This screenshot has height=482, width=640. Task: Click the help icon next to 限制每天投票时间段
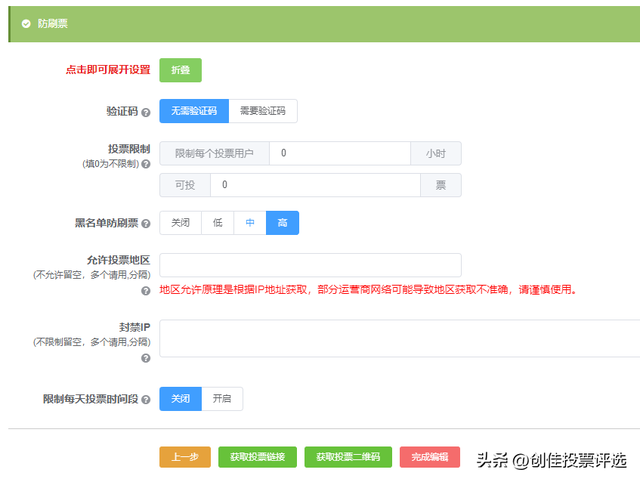click(146, 399)
